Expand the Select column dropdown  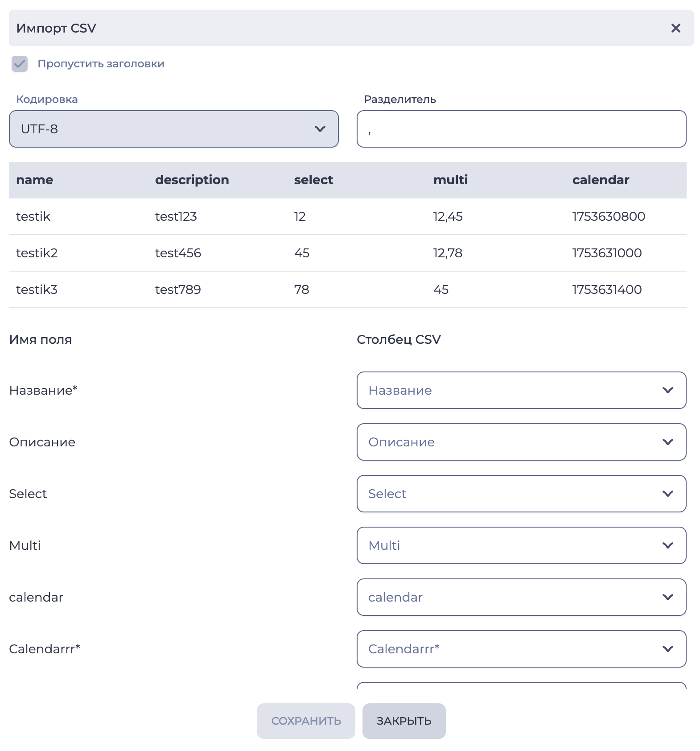[521, 494]
